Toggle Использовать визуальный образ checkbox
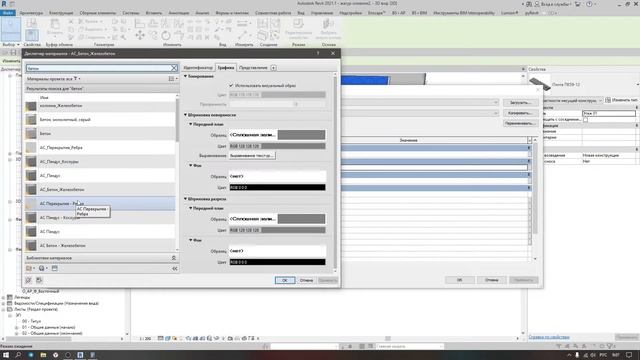Viewport: 640px width, 360px height. [231, 86]
